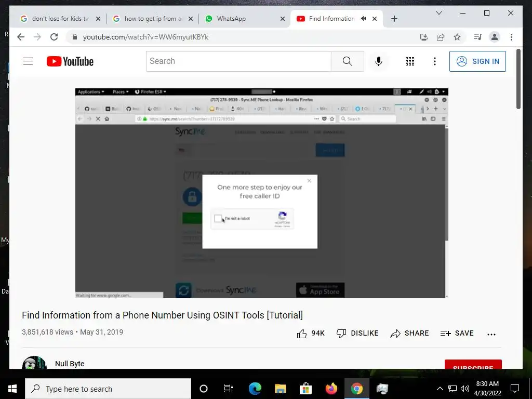Screen dimensions: 532x399
Task: Click the address bar URL
Action: pyautogui.click(x=145, y=37)
